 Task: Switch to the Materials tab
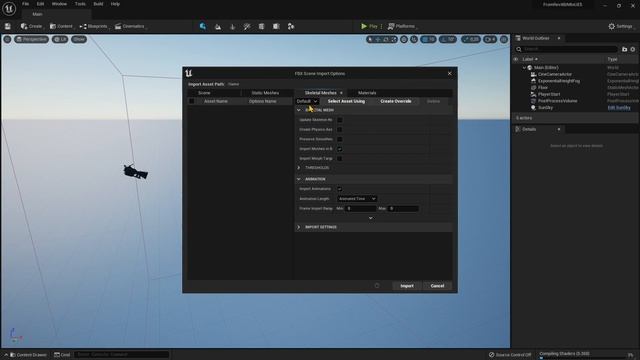[x=367, y=93]
